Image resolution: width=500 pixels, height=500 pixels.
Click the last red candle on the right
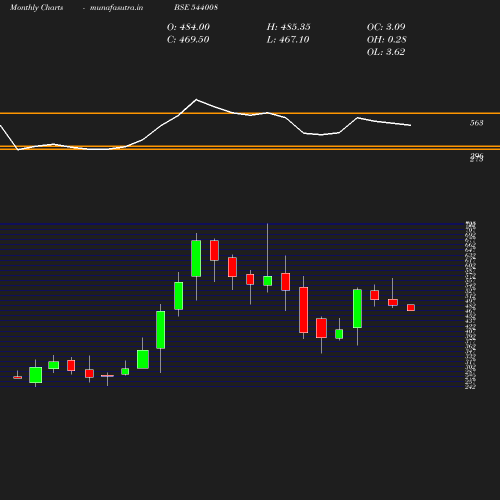click(x=411, y=308)
